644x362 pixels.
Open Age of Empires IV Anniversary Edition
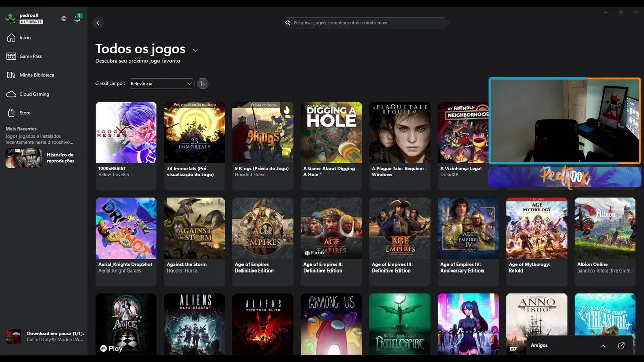coord(468,241)
